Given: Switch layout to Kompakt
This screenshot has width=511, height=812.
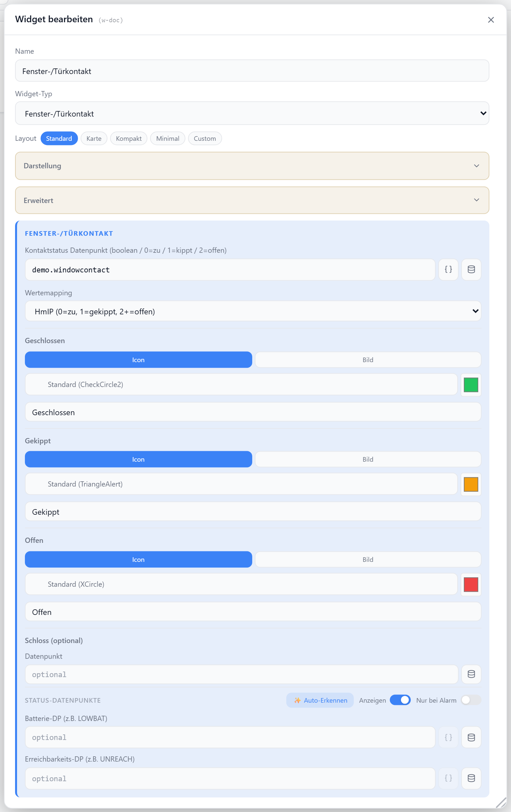Looking at the screenshot, I should (x=128, y=138).
